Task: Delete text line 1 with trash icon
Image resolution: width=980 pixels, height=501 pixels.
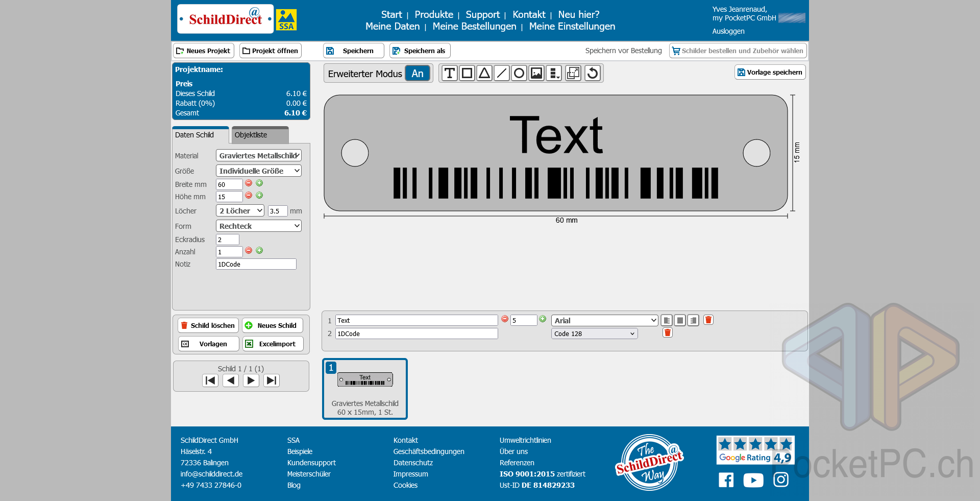Action: click(x=708, y=320)
